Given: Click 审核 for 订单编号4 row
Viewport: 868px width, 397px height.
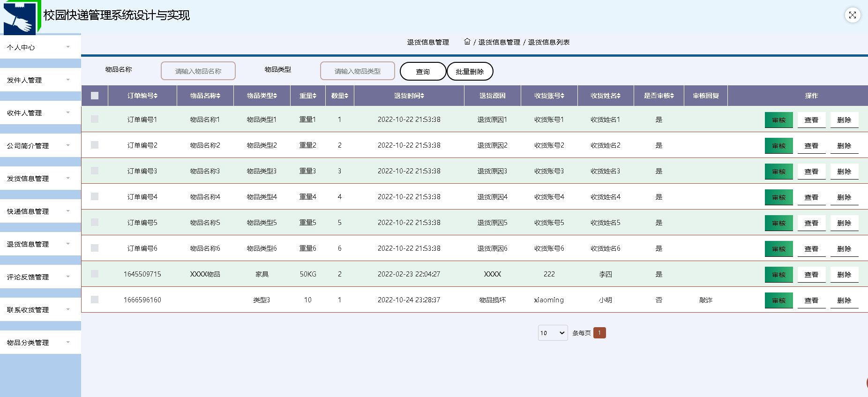Looking at the screenshot, I should click(779, 197).
